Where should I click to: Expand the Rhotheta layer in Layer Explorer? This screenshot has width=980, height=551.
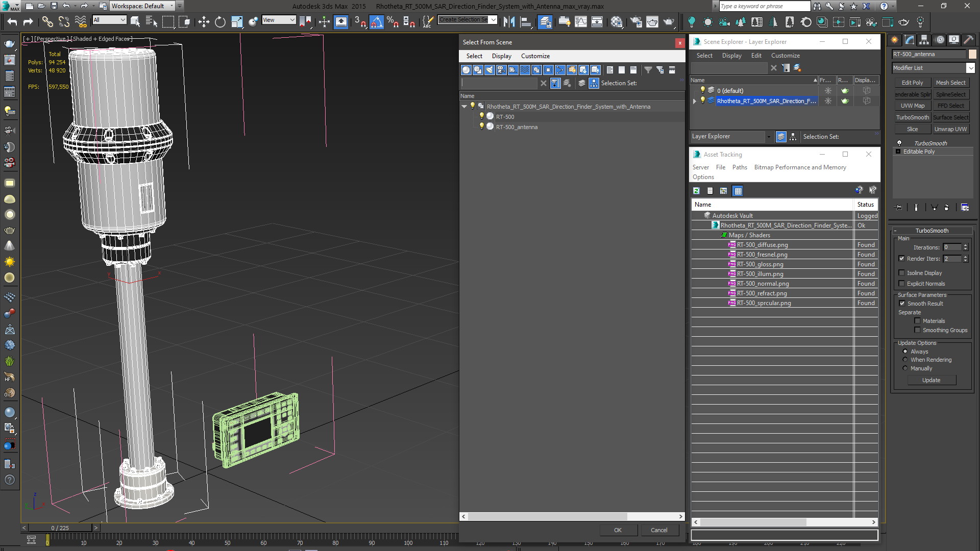coord(694,101)
